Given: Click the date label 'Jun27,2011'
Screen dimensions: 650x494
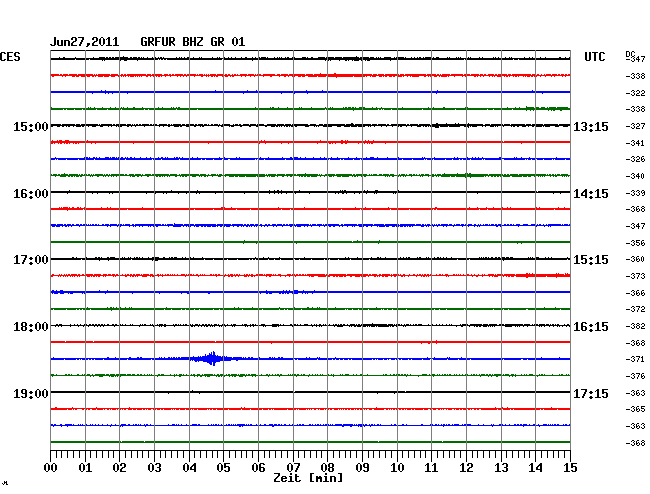Looking at the screenshot, I should [x=85, y=42].
